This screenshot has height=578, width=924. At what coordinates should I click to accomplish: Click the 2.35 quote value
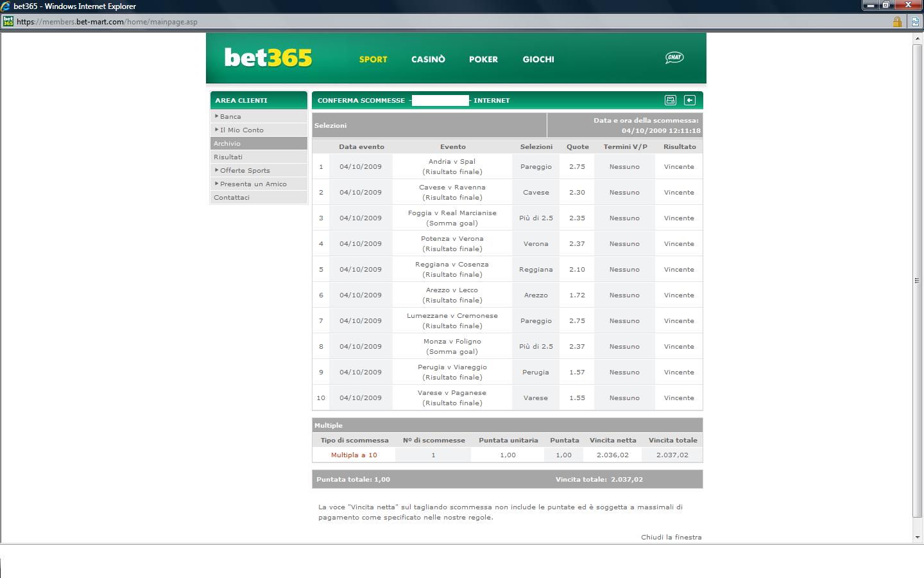coord(577,218)
